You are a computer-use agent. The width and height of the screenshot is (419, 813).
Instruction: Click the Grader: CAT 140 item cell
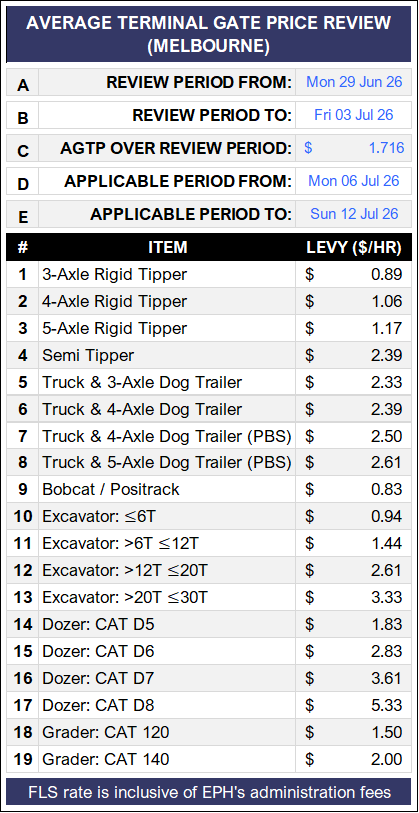click(x=167, y=759)
